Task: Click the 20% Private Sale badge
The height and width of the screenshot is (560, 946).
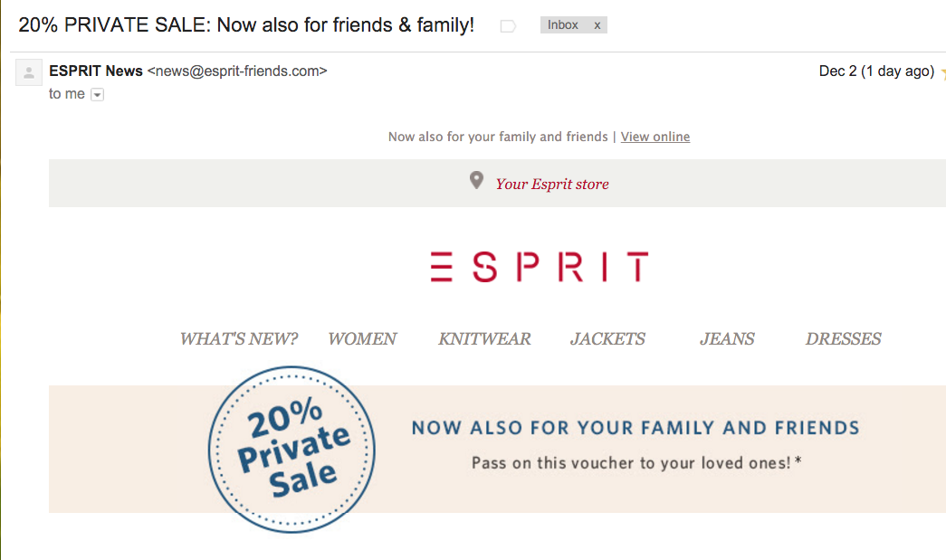Action: pos(291,450)
